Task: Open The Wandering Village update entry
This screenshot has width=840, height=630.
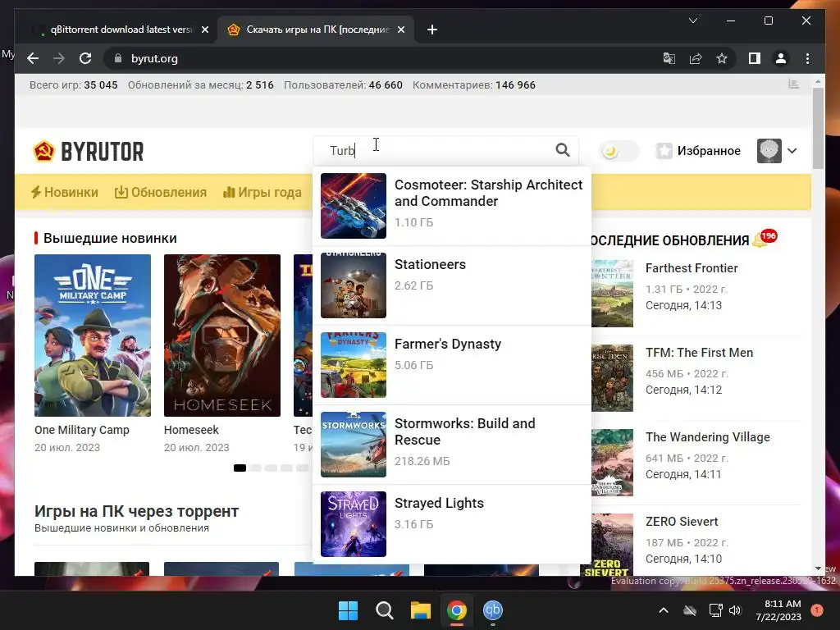Action: tap(696, 463)
